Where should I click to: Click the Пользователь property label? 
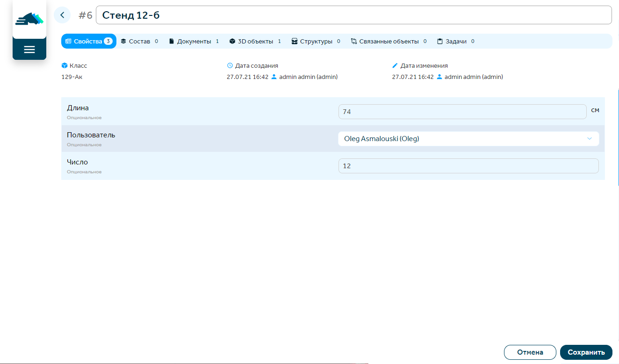click(91, 135)
